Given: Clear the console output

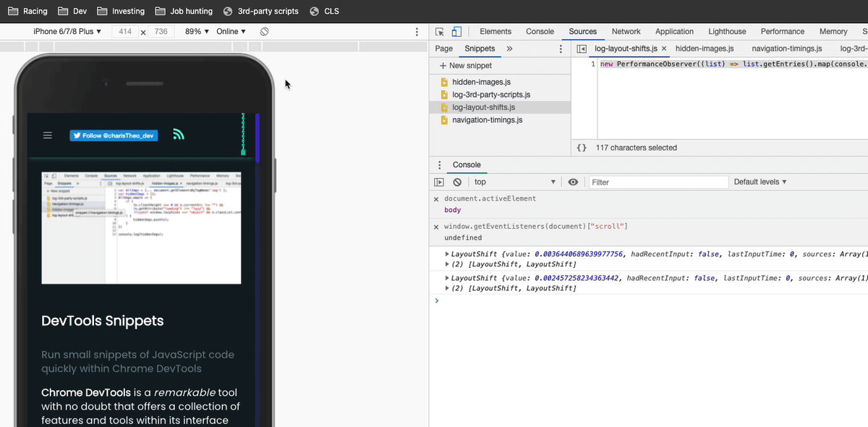Looking at the screenshot, I should 457,182.
